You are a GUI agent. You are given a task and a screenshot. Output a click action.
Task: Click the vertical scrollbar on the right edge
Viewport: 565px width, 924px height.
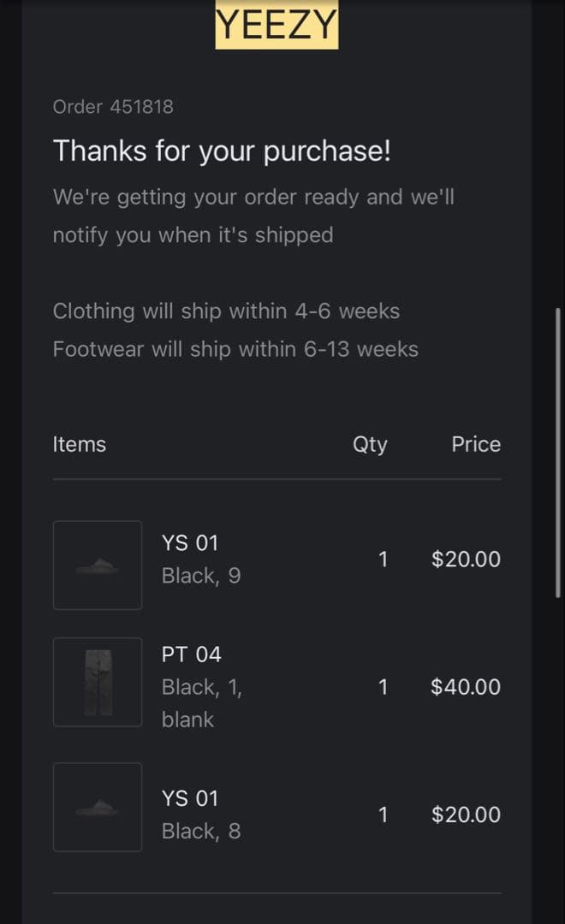(x=558, y=452)
